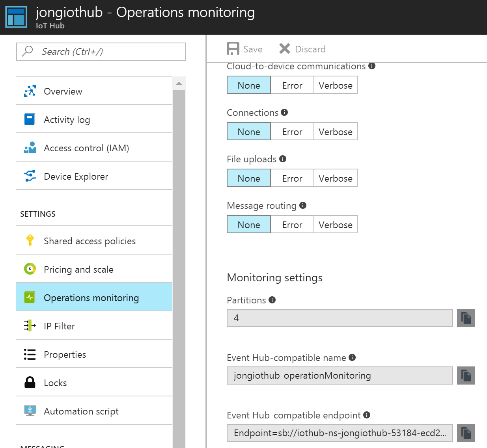Click the info icon next to File uploads
This screenshot has width=487, height=448.
tap(283, 159)
